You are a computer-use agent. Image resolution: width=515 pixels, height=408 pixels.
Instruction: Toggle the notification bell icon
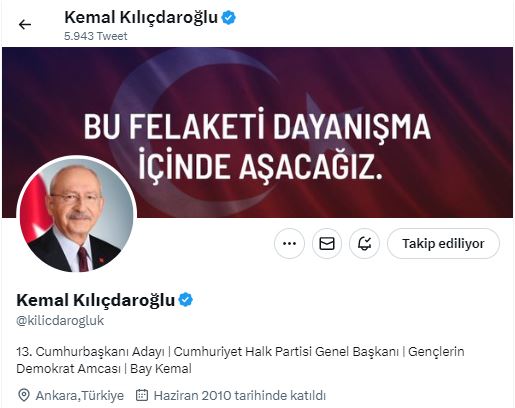(x=364, y=243)
